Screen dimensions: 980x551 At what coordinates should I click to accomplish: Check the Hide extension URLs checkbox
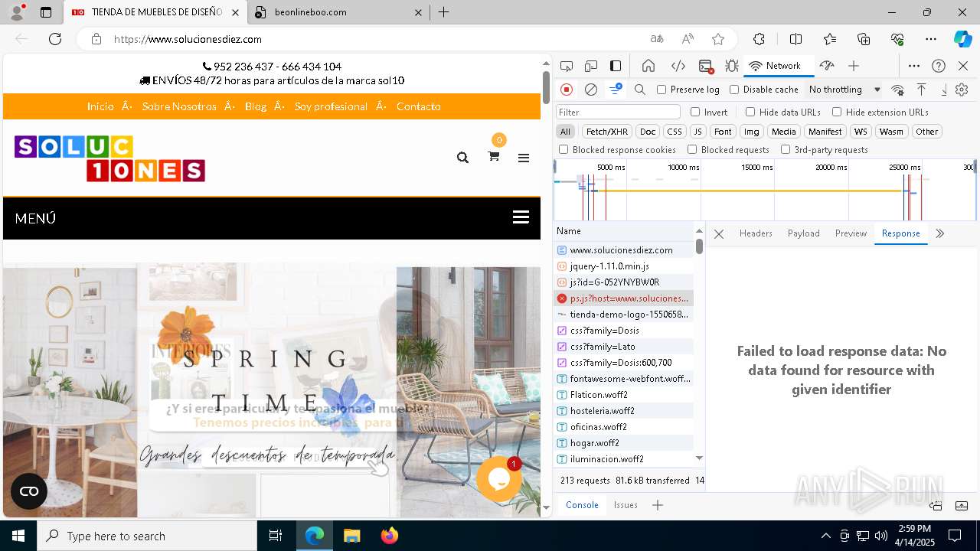click(837, 112)
